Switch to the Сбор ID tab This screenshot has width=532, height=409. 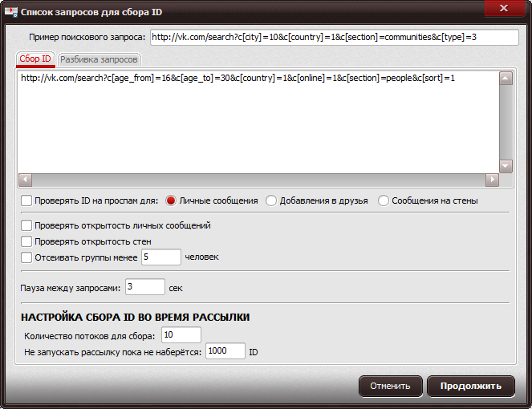[35, 59]
